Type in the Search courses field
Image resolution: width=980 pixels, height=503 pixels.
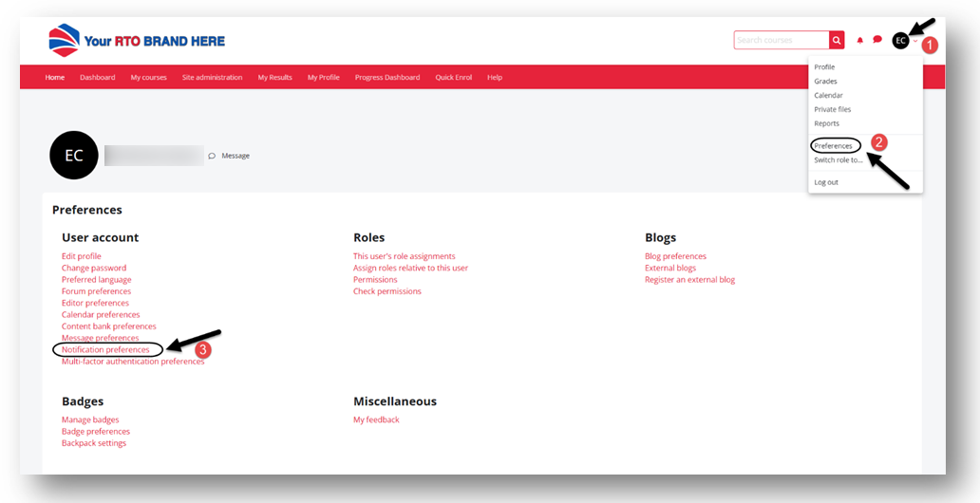(781, 40)
